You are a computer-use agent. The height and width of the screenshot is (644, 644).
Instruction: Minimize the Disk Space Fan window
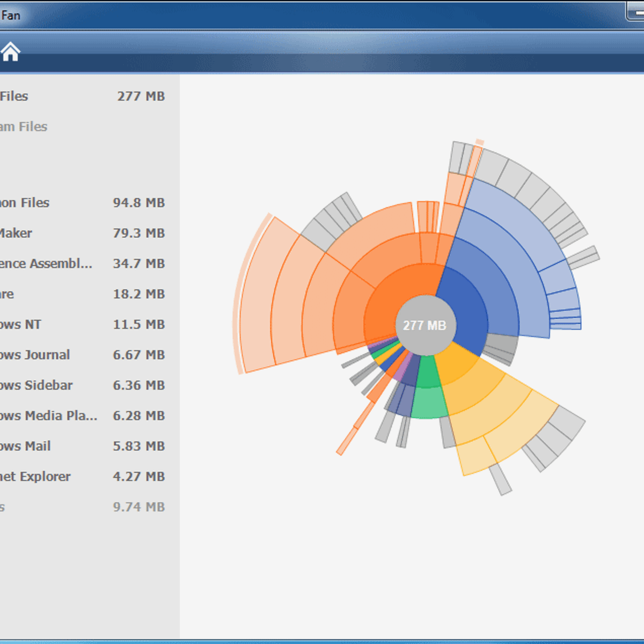635,12
